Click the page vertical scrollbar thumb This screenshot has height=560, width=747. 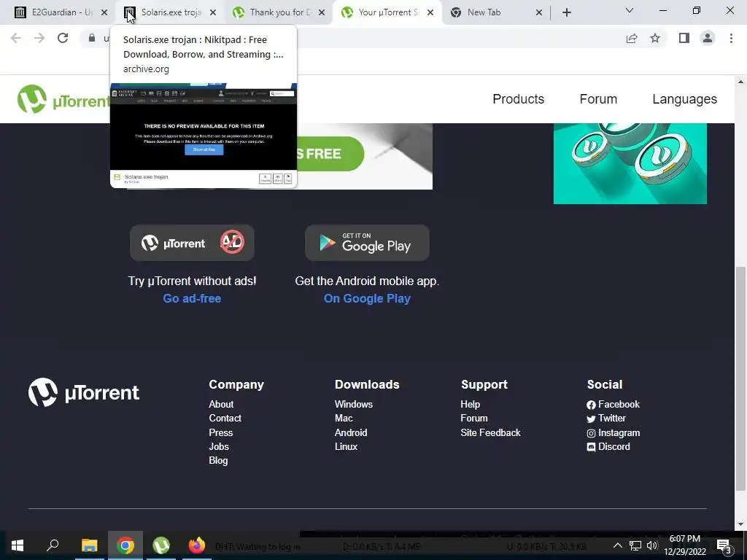coord(740,378)
